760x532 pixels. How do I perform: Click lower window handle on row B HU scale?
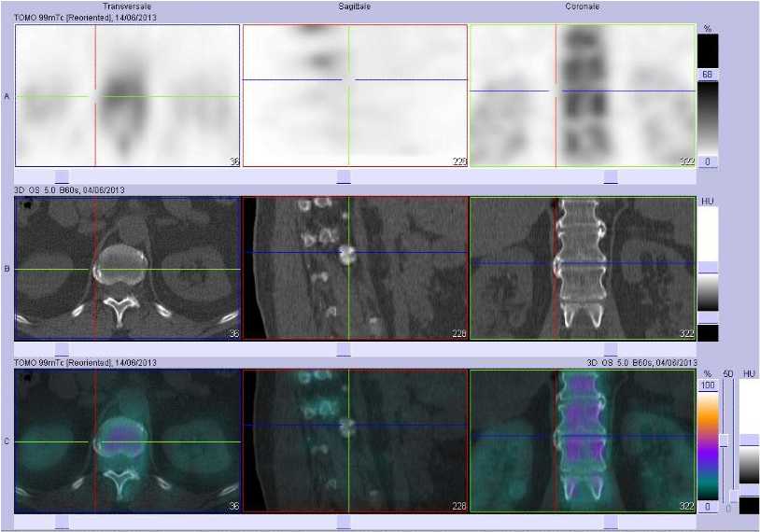pos(708,318)
